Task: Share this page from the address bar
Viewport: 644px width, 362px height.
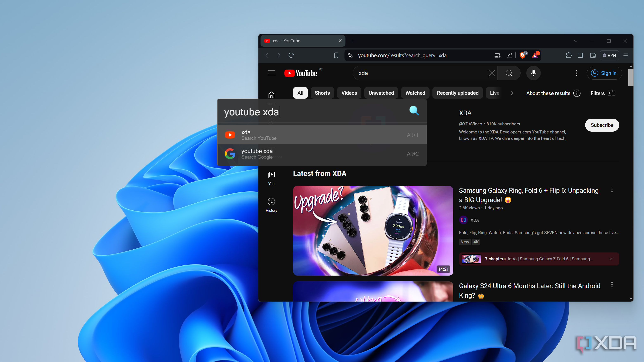Action: [x=509, y=55]
